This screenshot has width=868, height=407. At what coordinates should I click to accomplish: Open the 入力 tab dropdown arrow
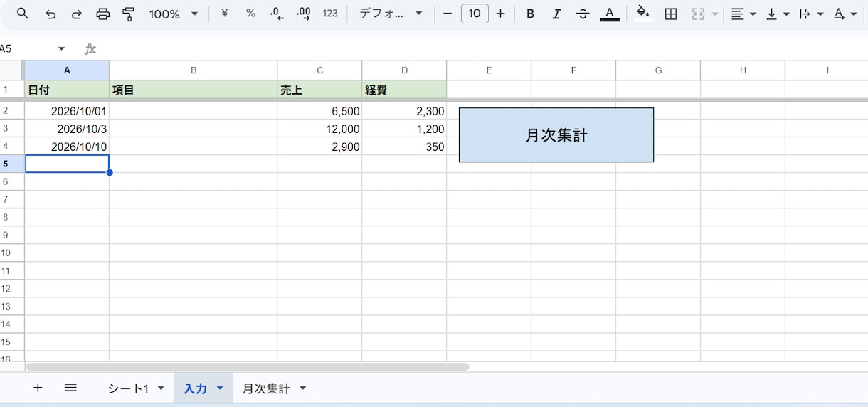click(x=220, y=388)
